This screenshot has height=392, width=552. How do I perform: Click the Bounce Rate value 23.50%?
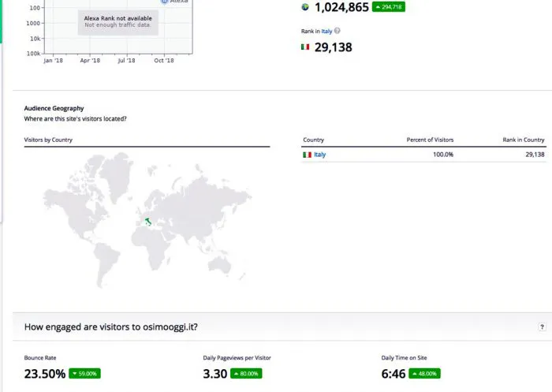(45, 374)
